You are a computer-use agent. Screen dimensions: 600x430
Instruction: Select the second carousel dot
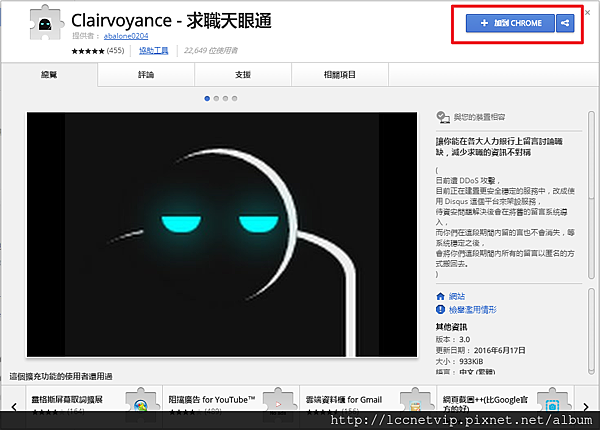[216, 98]
